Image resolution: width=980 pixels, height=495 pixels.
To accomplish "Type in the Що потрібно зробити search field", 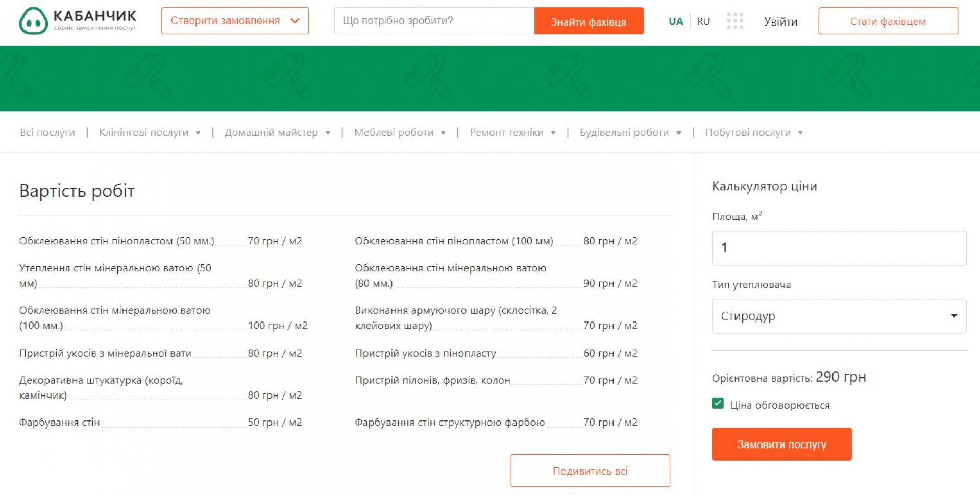I will 434,21.
